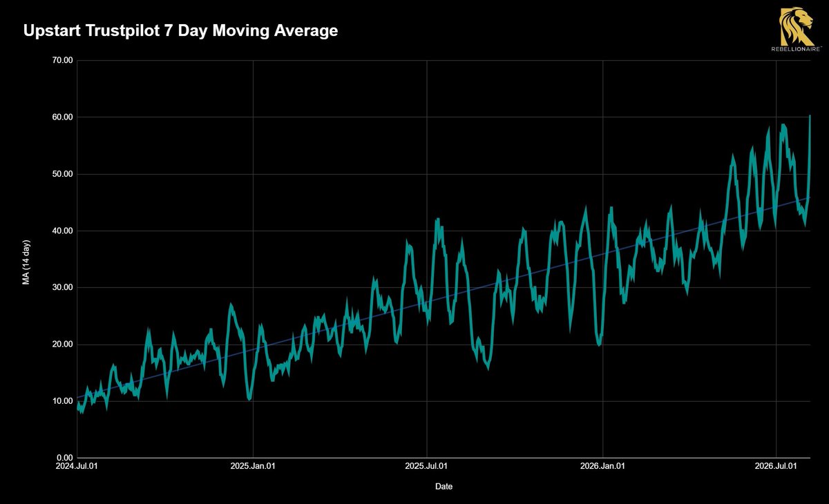The height and width of the screenshot is (504, 829).
Task: Click the x-axis label '2026.Jul.01'
Action: tap(776, 466)
